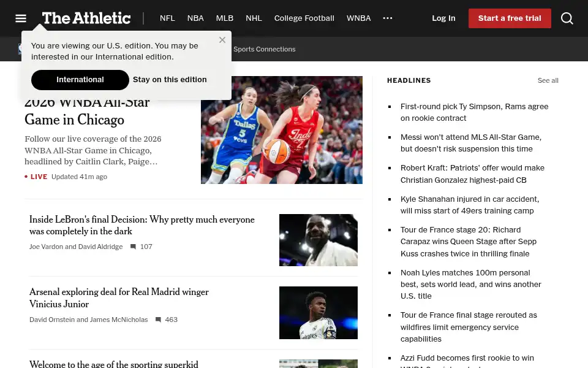Viewport: 588px width, 368px height.
Task: Open Messi MLS All-Star Game headline
Action: tap(471, 143)
